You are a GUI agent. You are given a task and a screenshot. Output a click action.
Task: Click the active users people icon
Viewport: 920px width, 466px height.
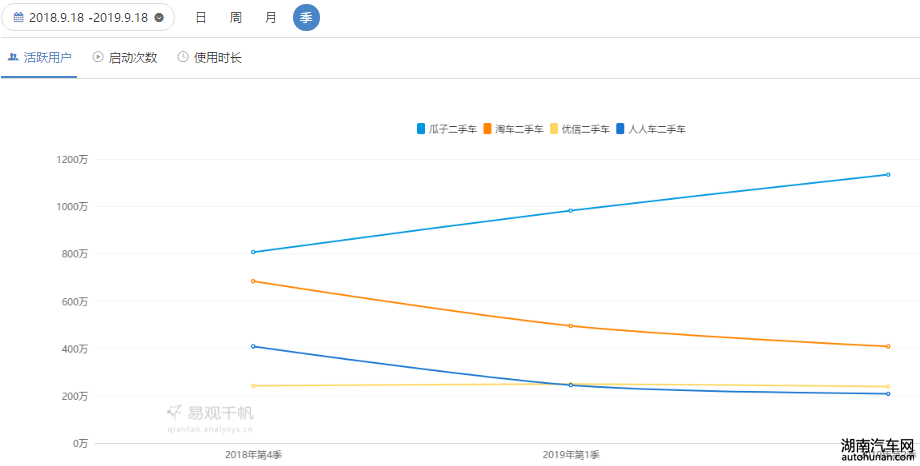click(13, 57)
